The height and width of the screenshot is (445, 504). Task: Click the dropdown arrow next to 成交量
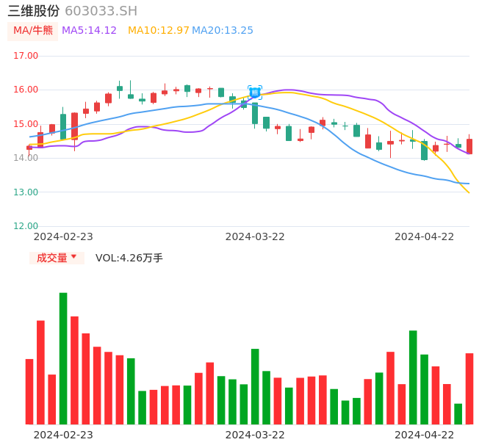(73, 257)
